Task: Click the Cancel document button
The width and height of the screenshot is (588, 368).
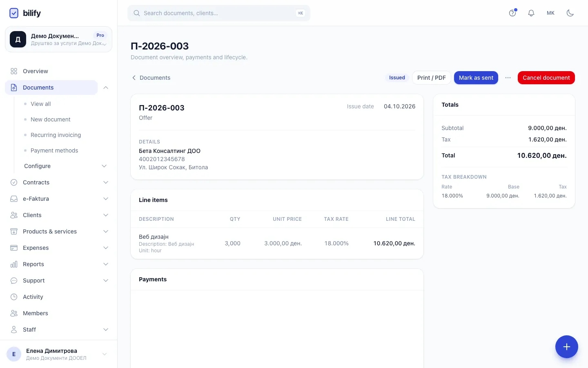Action: pos(546,78)
